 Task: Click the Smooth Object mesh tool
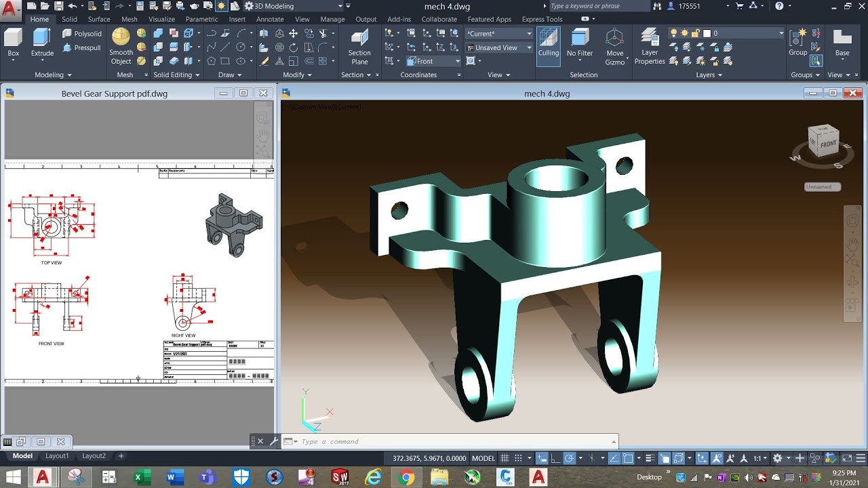point(121,46)
